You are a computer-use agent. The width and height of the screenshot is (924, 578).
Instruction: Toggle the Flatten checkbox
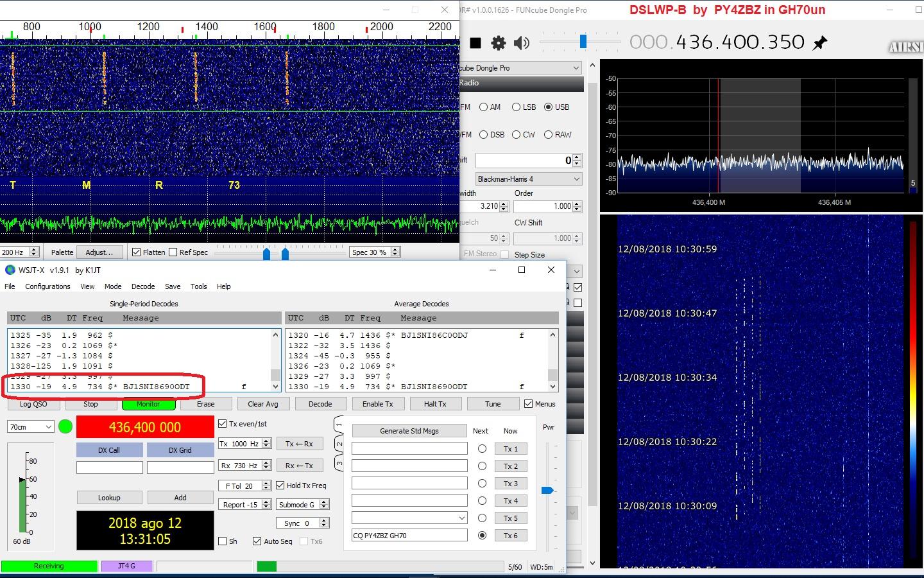(136, 252)
